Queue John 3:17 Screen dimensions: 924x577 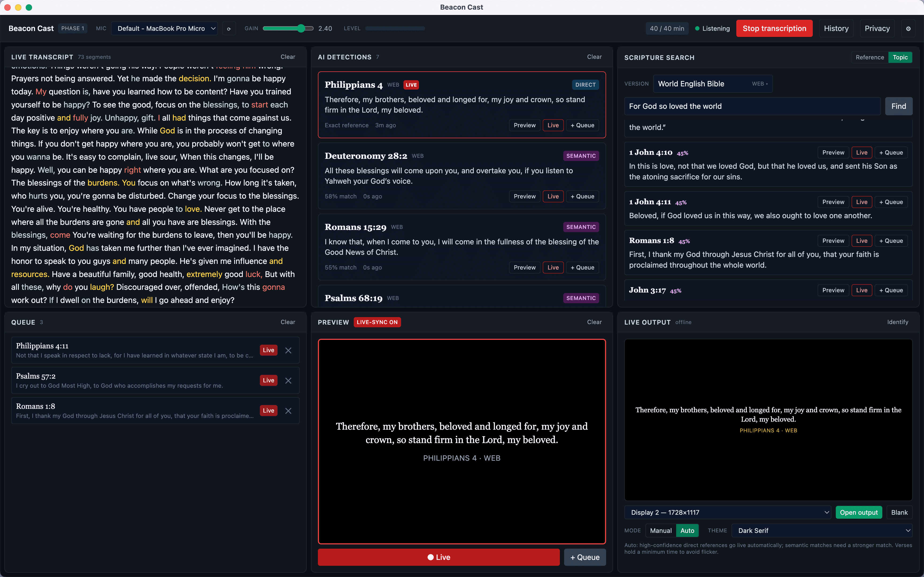pyautogui.click(x=891, y=290)
